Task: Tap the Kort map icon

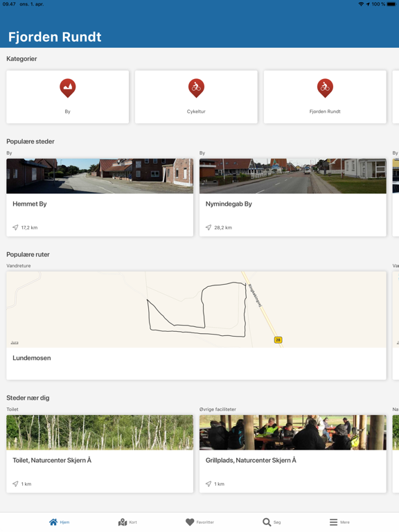Action: [x=123, y=522]
